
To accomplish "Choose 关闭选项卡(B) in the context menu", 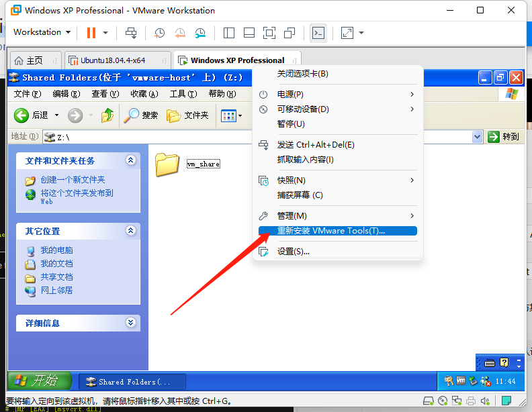I will pyautogui.click(x=338, y=74).
